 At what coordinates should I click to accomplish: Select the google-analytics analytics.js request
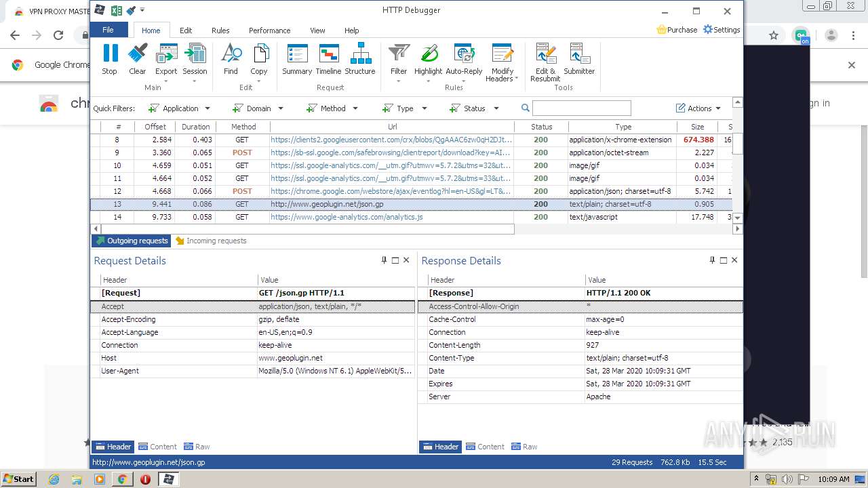coord(412,217)
